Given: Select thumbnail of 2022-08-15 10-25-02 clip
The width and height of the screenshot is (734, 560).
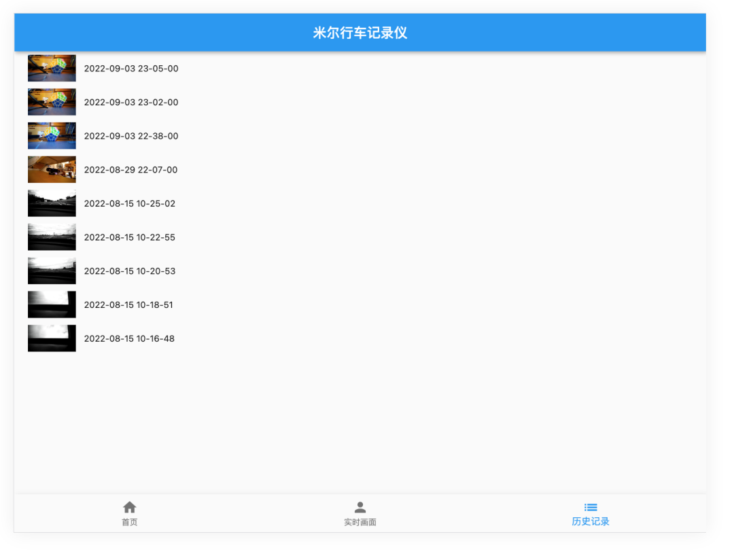Looking at the screenshot, I should click(52, 203).
